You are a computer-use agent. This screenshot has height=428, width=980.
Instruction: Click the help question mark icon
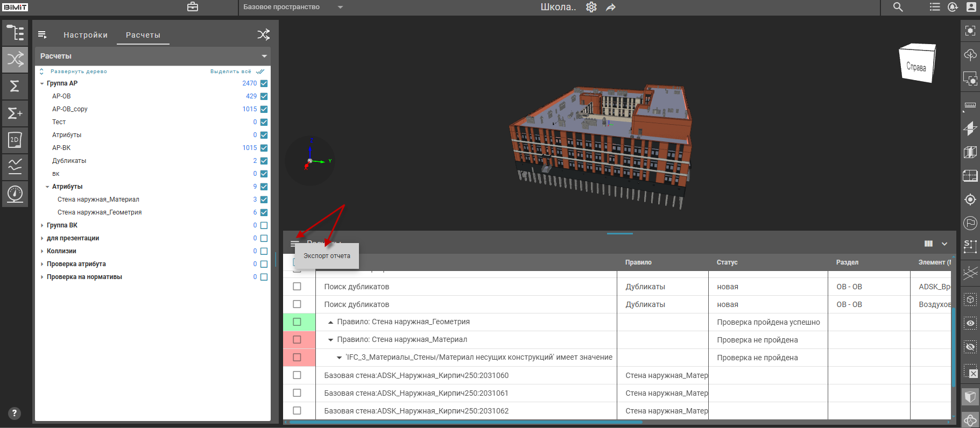[15, 413]
